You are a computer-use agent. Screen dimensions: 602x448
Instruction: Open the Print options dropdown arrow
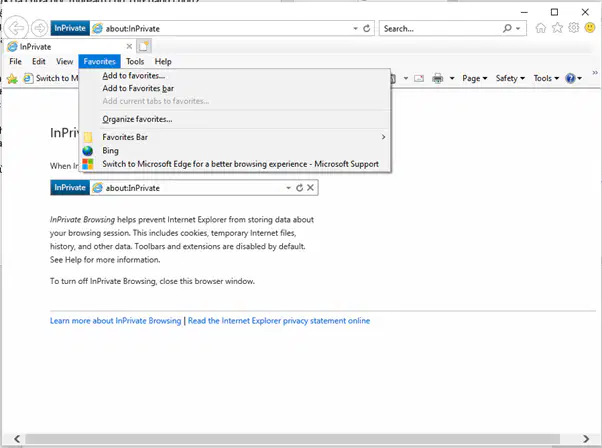coord(452,78)
